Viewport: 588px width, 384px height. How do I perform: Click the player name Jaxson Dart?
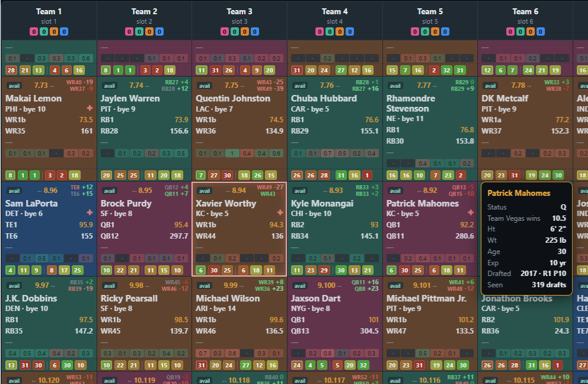[316, 299]
